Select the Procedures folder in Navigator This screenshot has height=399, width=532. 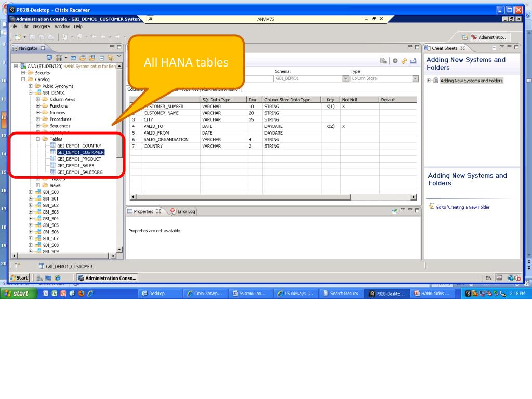click(x=60, y=119)
